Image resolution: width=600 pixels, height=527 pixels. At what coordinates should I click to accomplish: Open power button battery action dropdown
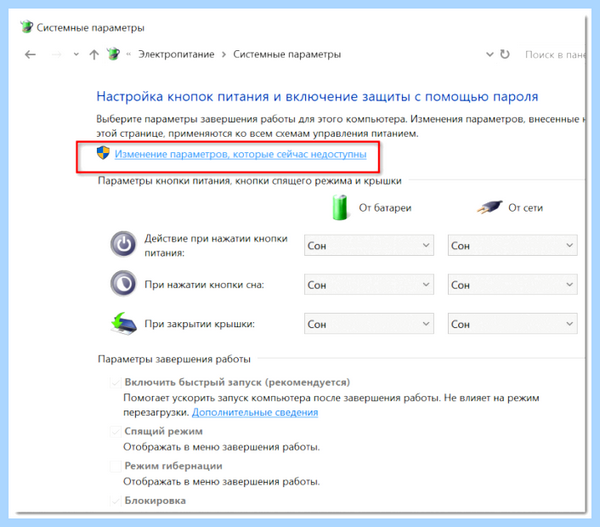(369, 245)
